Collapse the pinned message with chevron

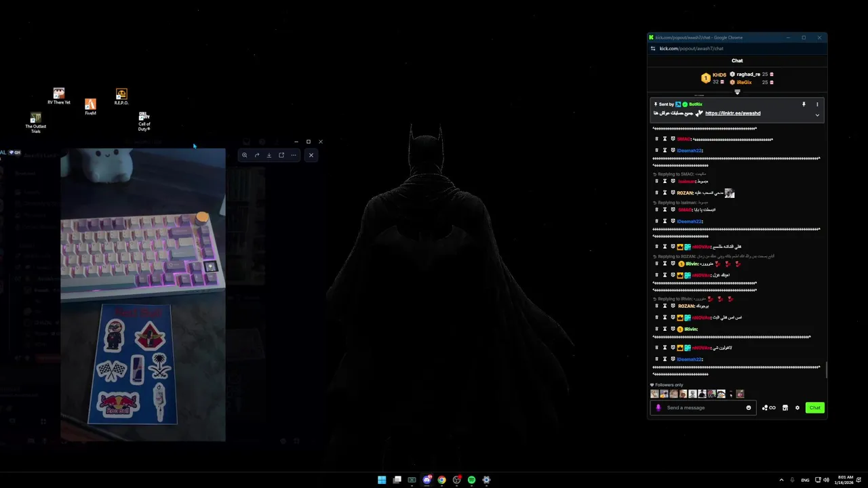(817, 115)
